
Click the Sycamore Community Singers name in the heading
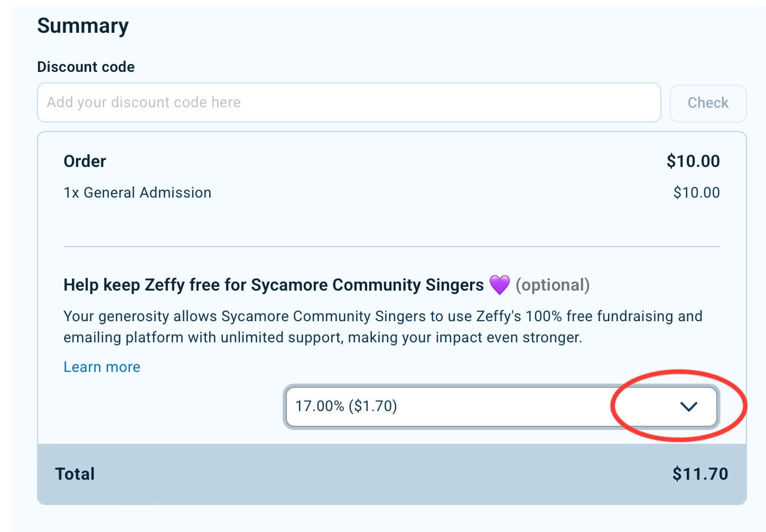(x=367, y=285)
